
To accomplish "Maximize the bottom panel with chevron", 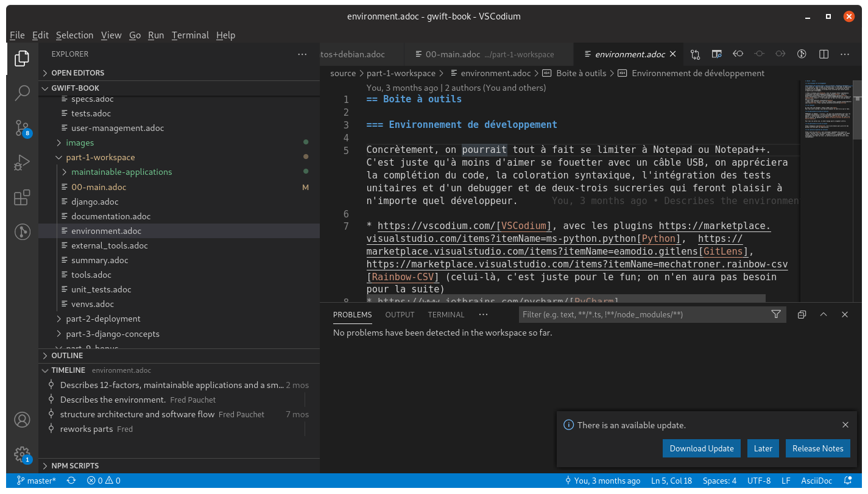I will 823,314.
